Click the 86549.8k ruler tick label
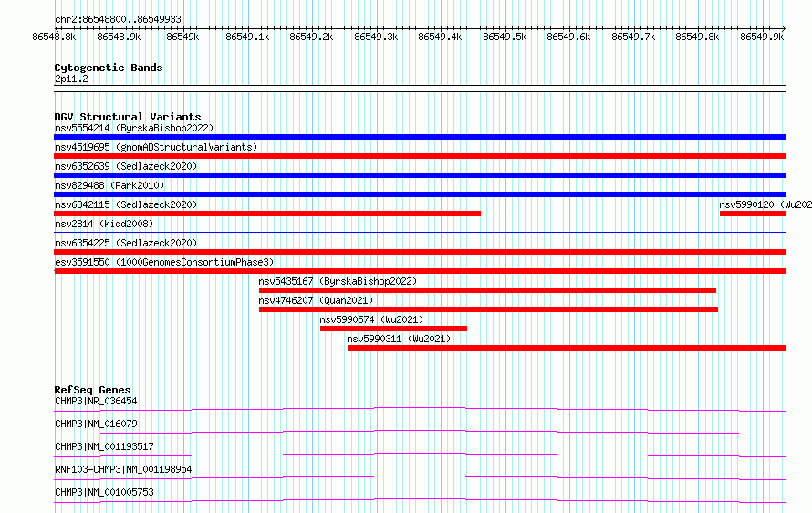This screenshot has width=812, height=513. [697, 37]
